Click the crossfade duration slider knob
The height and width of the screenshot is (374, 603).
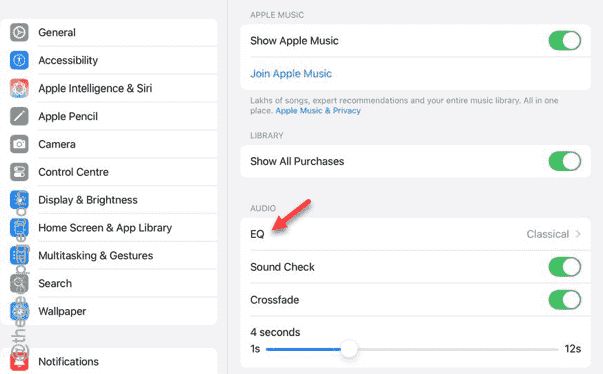pyautogui.click(x=349, y=349)
